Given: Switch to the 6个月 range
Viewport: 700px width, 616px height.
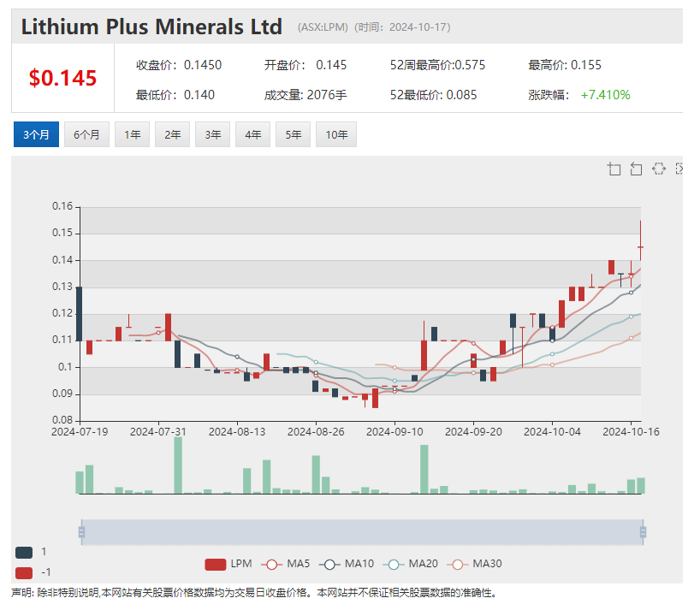Looking at the screenshot, I should (x=86, y=134).
